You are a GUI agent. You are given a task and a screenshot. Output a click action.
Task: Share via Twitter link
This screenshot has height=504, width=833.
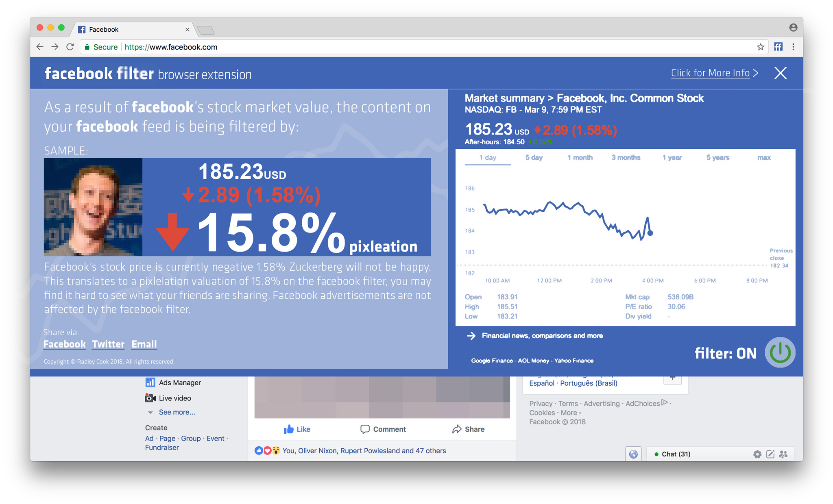(x=108, y=344)
